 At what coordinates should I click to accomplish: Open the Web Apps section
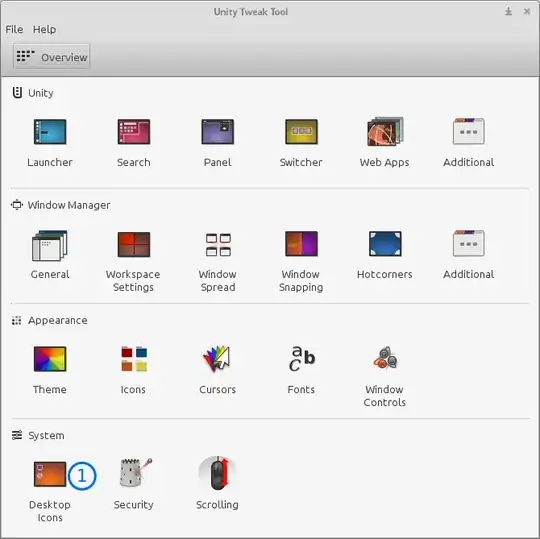click(x=385, y=132)
